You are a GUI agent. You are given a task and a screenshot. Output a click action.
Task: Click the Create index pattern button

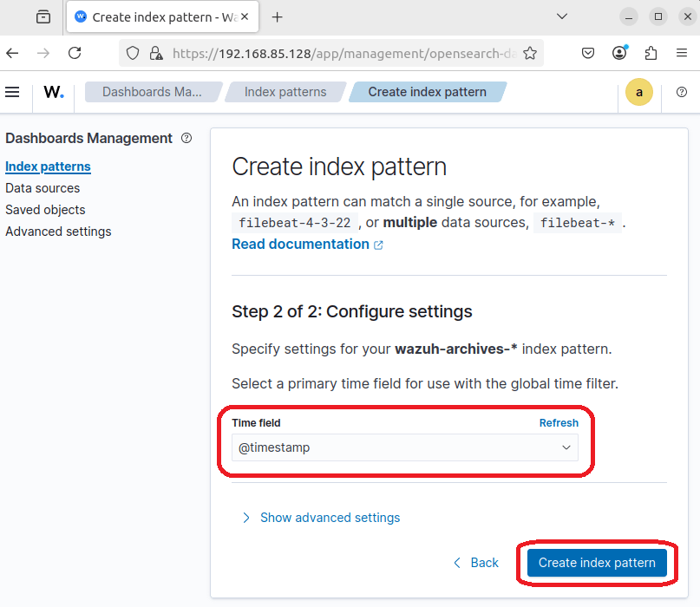597,563
